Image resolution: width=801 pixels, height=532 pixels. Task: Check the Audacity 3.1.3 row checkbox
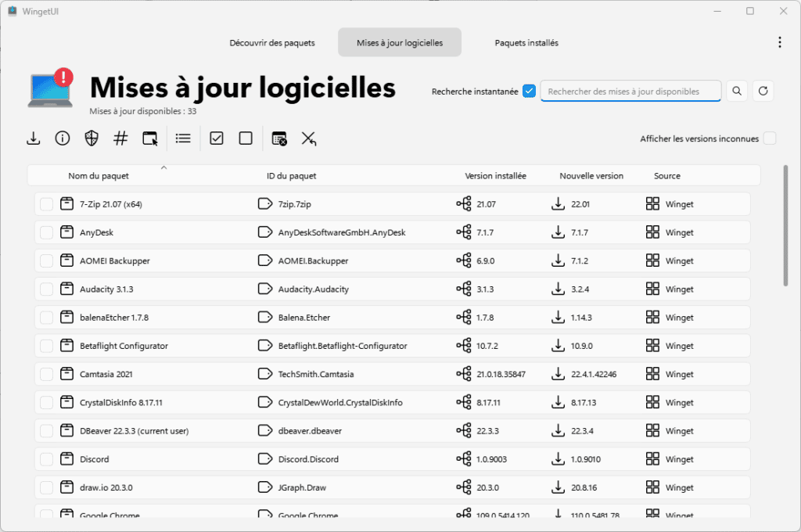click(x=46, y=289)
